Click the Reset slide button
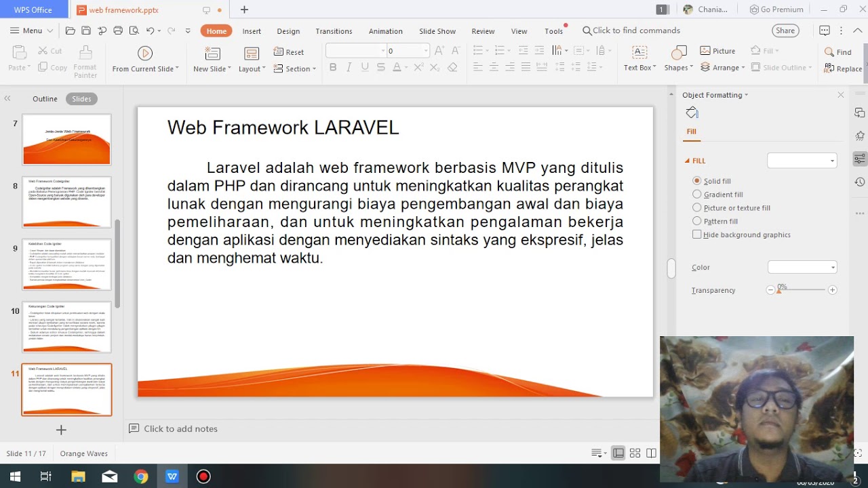This screenshot has height=488, width=868. 289,52
